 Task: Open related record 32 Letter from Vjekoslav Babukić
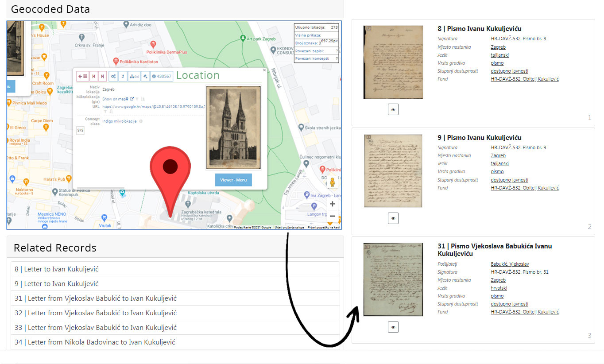[x=175, y=313]
